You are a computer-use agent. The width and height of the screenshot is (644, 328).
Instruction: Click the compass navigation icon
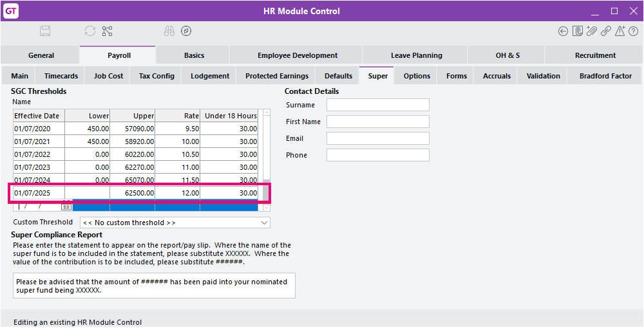tap(186, 31)
